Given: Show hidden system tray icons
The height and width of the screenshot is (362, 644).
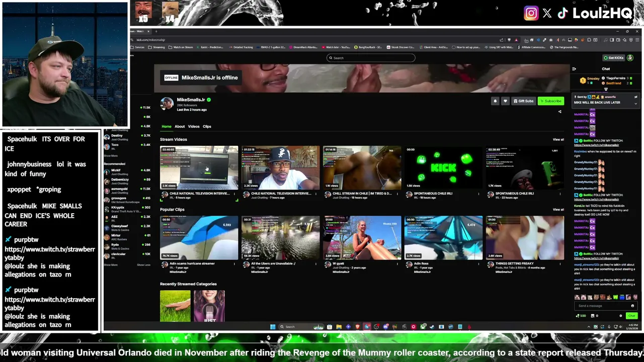Looking at the screenshot, I should coord(590,327).
